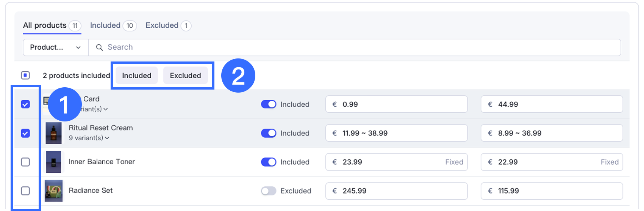Check the Radiance Set row checkbox
Viewport: 644px width, 211px height.
click(x=25, y=191)
